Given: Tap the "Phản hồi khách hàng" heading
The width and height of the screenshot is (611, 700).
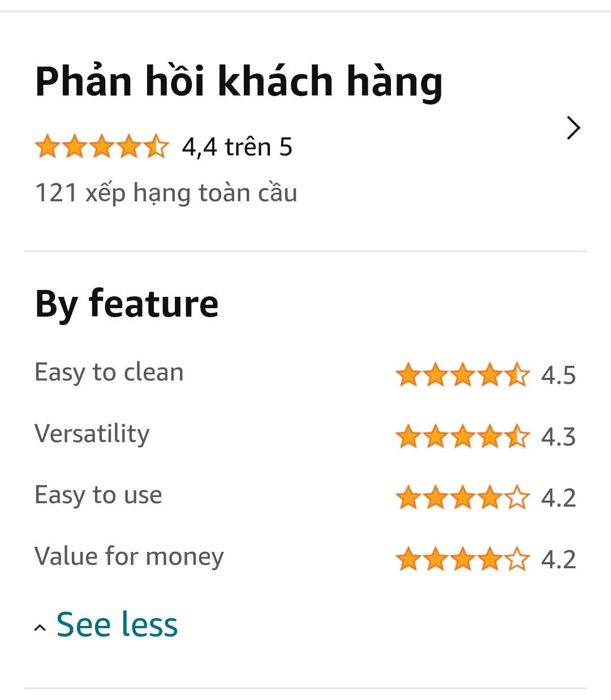Looking at the screenshot, I should (238, 82).
